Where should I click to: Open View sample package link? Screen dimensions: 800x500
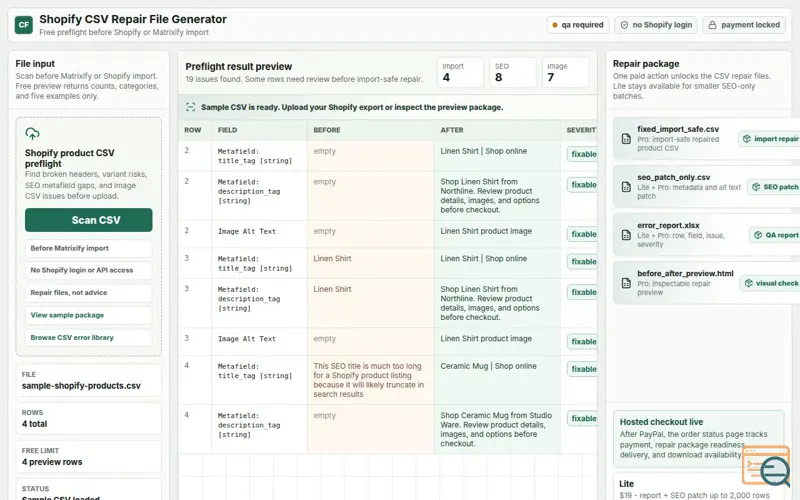tap(88, 315)
